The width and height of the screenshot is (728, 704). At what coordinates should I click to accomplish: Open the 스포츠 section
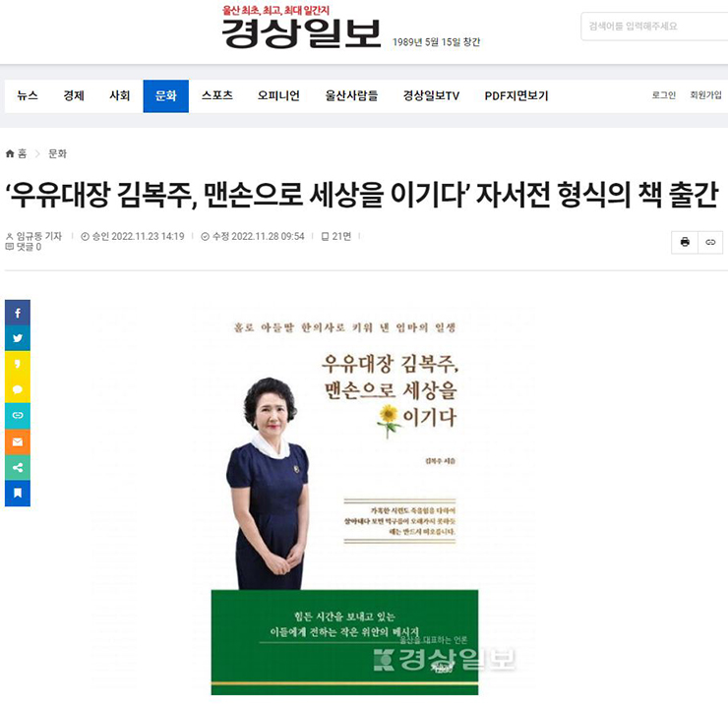pyautogui.click(x=216, y=95)
